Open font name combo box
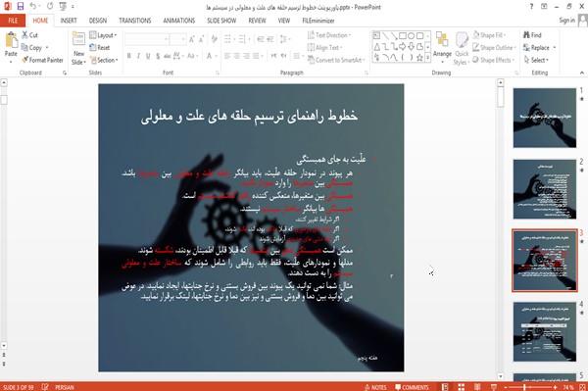 point(147,39)
